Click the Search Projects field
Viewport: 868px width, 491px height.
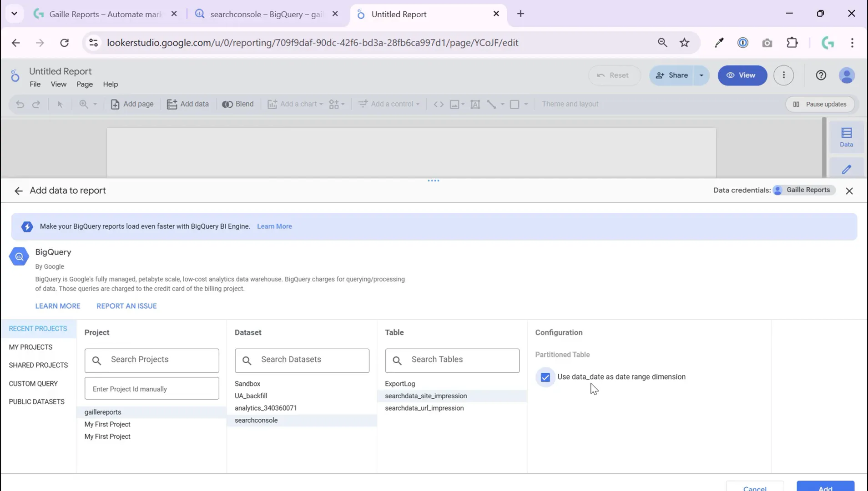(151, 361)
